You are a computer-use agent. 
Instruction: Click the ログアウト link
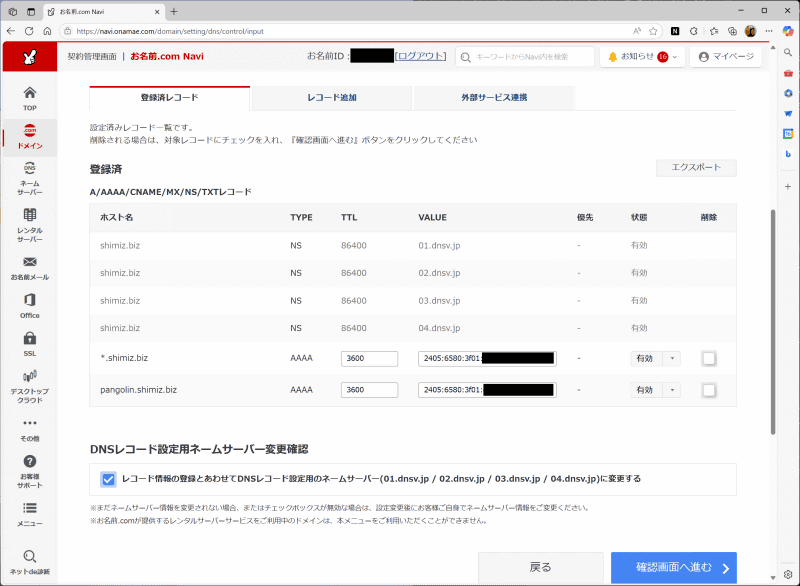pyautogui.click(x=421, y=56)
